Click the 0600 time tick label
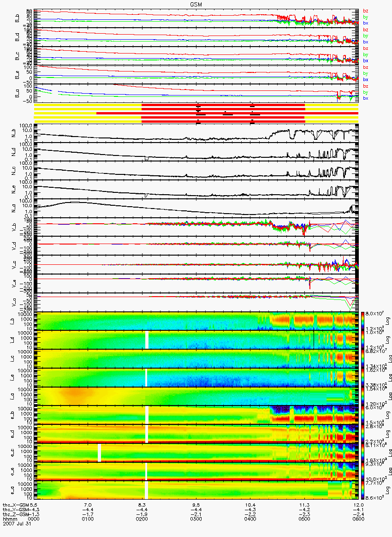 pos(358,519)
